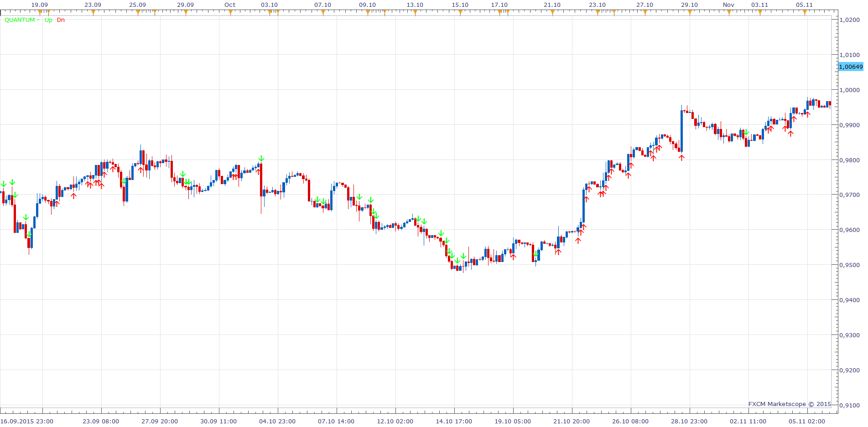Click the orange marker under Oct
Viewport: 868px width, 427px height.
point(230,12)
